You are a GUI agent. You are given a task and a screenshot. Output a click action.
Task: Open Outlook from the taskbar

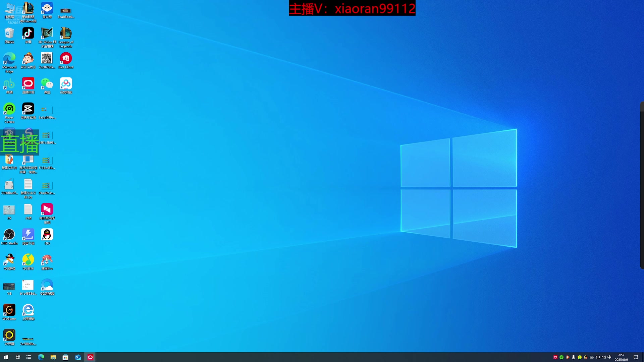[x=78, y=357]
